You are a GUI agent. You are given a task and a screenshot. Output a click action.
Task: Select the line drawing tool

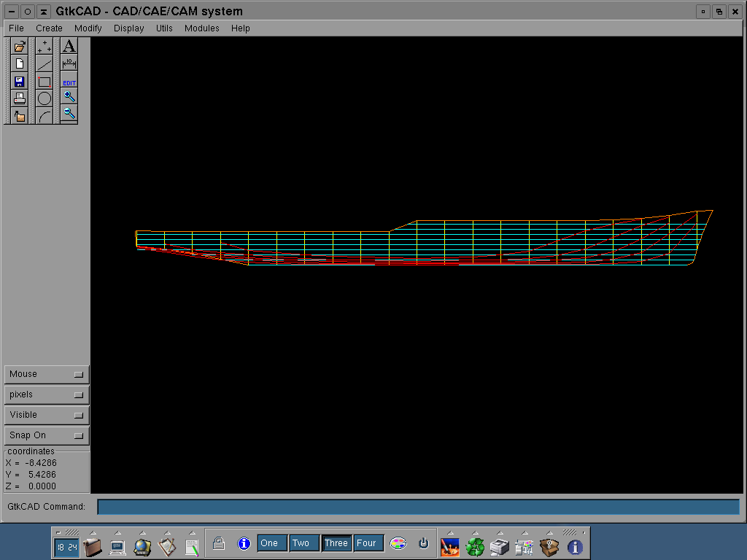44,64
